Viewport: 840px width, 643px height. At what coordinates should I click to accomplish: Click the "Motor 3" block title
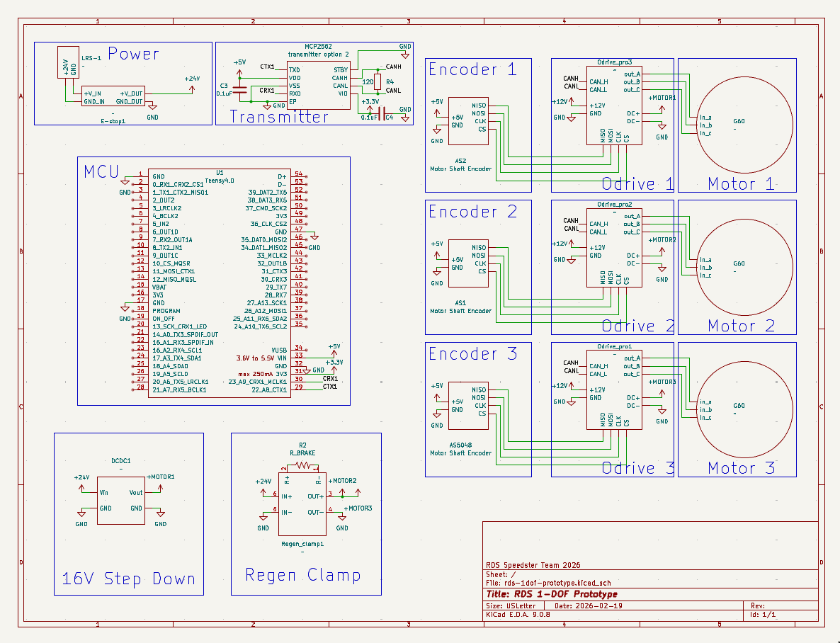[741, 468]
